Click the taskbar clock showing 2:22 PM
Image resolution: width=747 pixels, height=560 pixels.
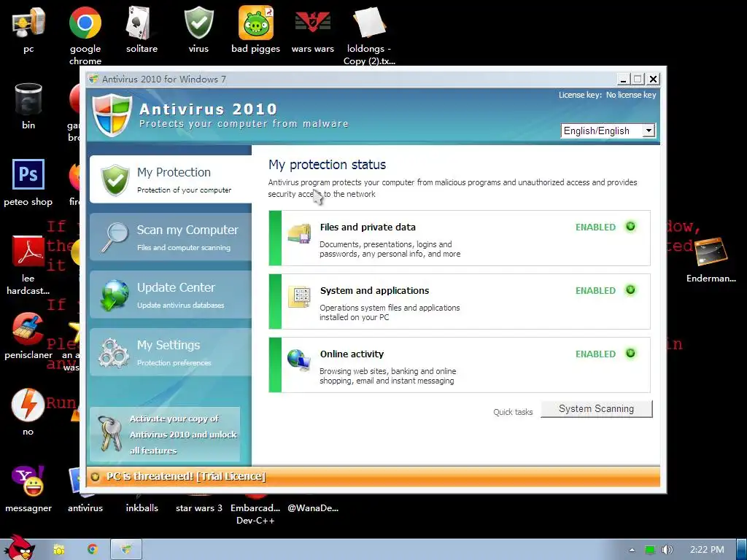[707, 550]
